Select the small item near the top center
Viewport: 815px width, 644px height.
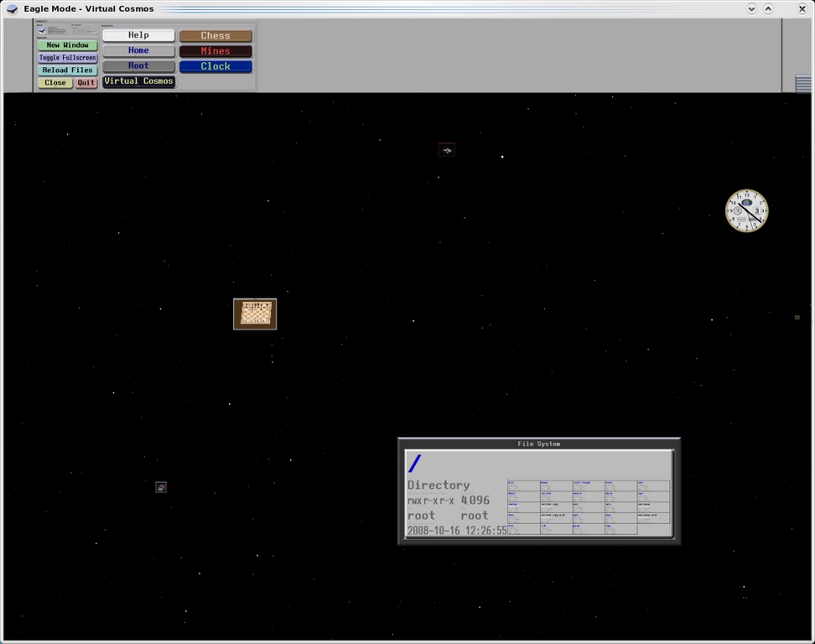[x=447, y=150]
